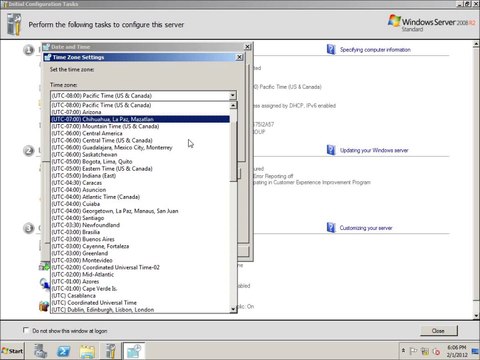The height and width of the screenshot is (360, 480).
Task: Collapse the Time zone combo box arrow
Action: [x=233, y=96]
